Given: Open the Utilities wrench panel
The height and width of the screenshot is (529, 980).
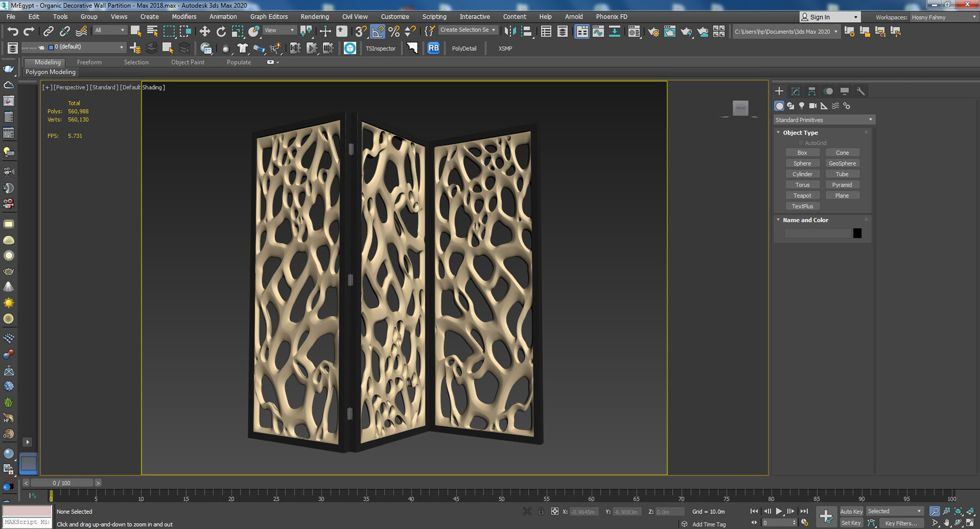Looking at the screenshot, I should click(x=861, y=91).
